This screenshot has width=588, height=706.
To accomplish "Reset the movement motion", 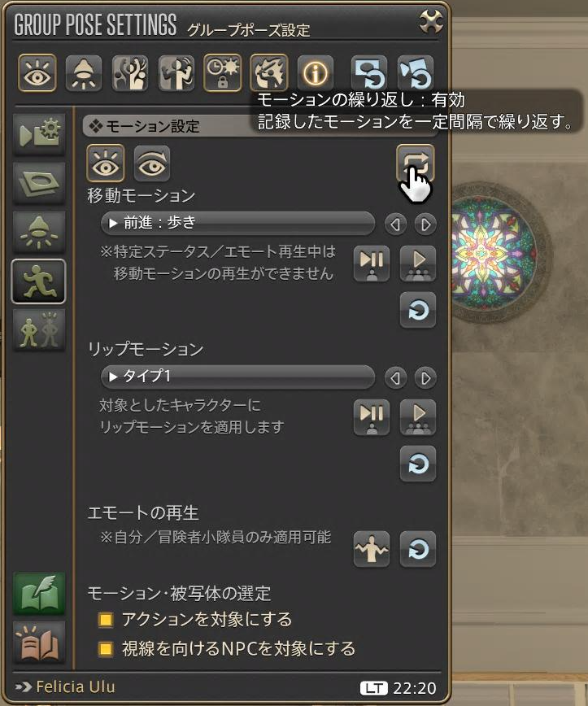I will [x=418, y=310].
